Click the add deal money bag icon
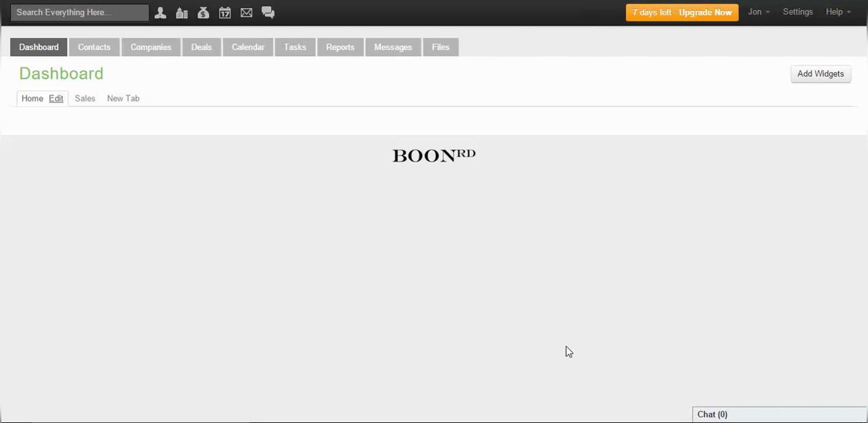868x423 pixels. [203, 12]
